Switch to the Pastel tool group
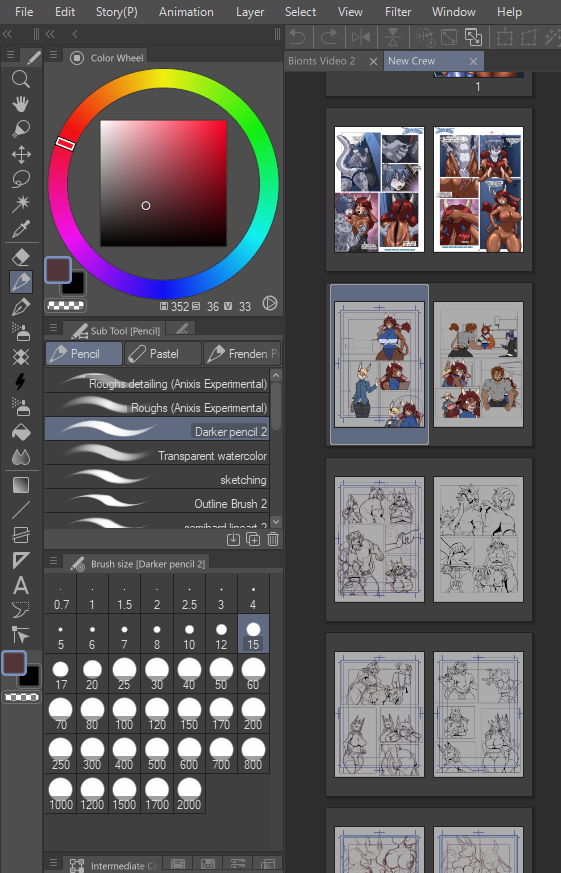 pos(163,354)
